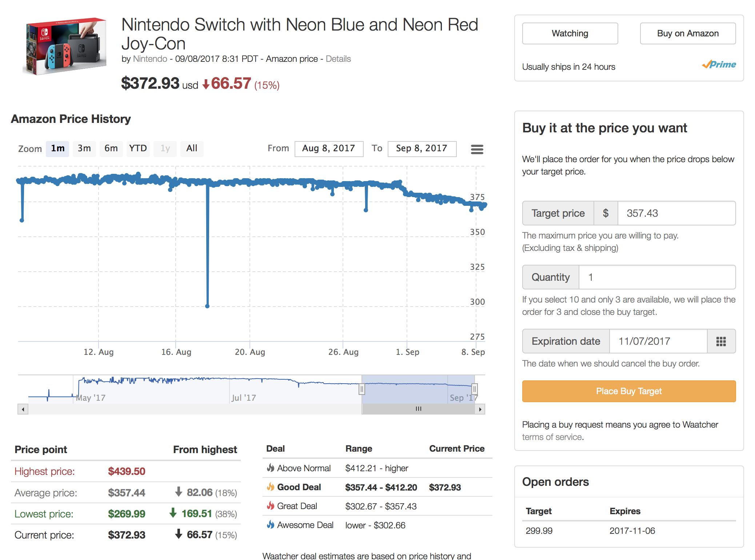Image resolution: width=755 pixels, height=560 pixels.
Task: Click the Nintendo Switch product thumbnail
Action: pos(65,46)
